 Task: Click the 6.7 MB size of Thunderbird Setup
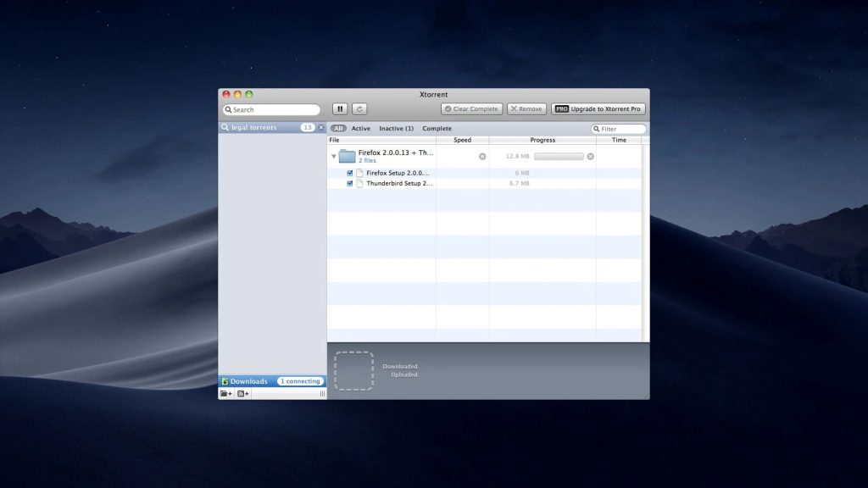(x=520, y=183)
